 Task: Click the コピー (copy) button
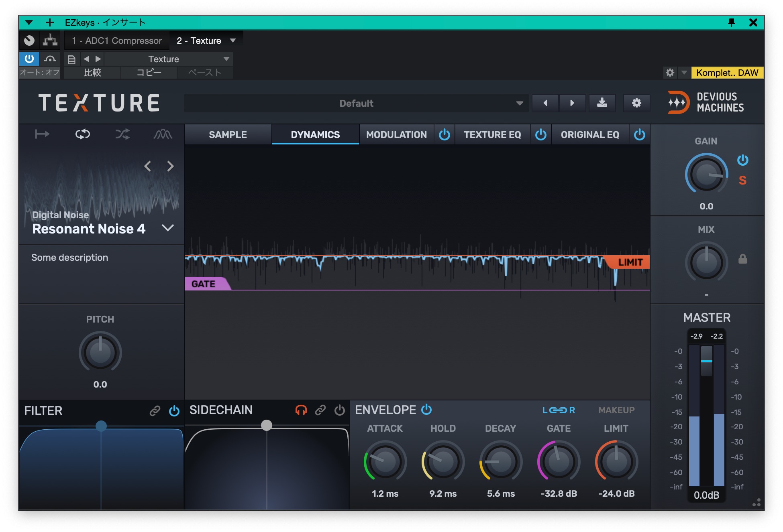pos(149,73)
